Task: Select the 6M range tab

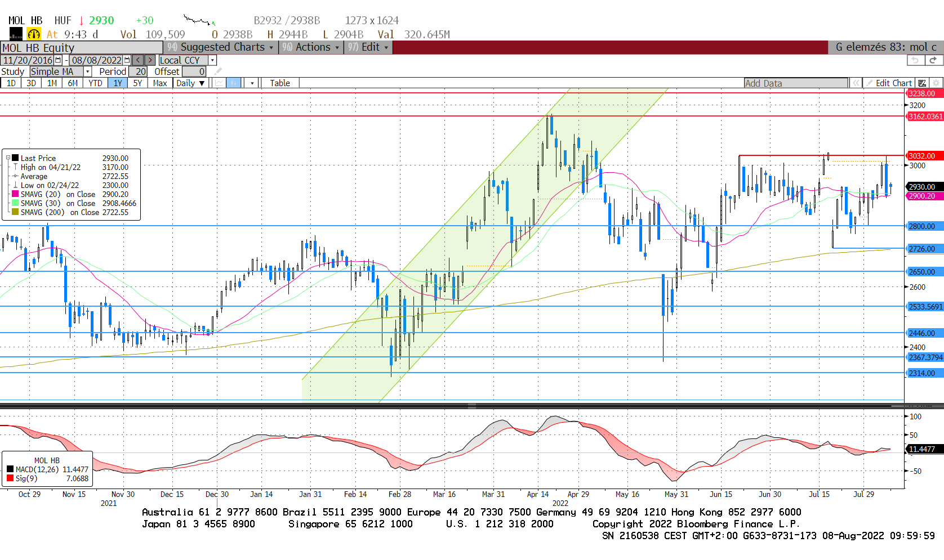Action: pos(73,83)
